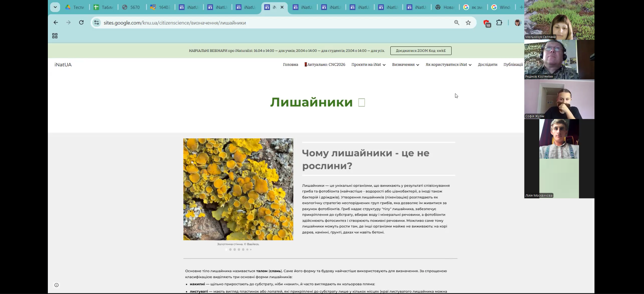Screen dimensions: 644x294
Task: Expand the Як користуватися iNat menu
Action: pyautogui.click(x=448, y=65)
